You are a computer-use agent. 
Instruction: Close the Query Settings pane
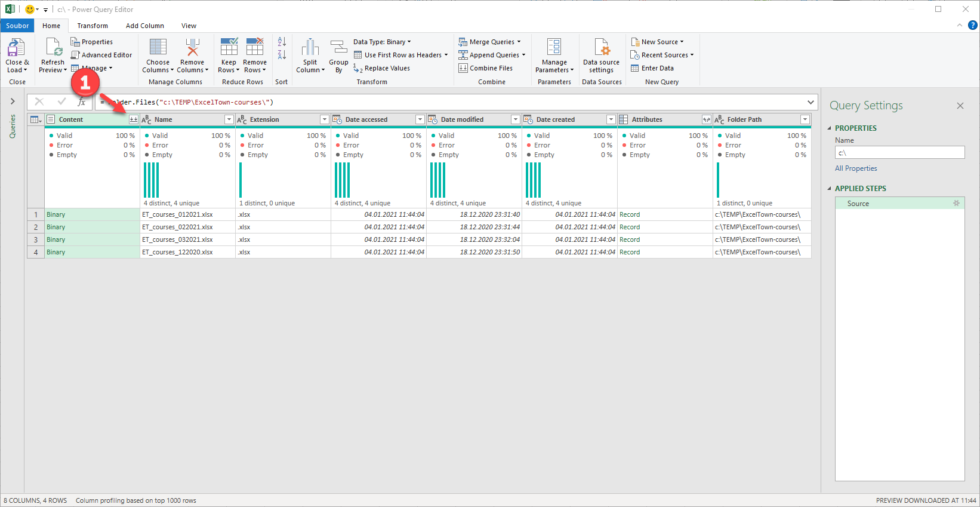pyautogui.click(x=960, y=106)
